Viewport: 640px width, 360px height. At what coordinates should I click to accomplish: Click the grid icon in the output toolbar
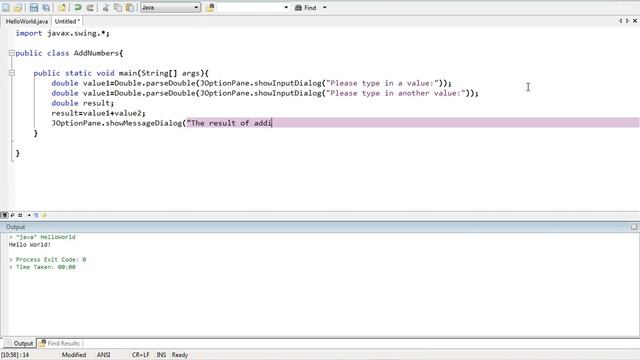[x=20, y=215]
